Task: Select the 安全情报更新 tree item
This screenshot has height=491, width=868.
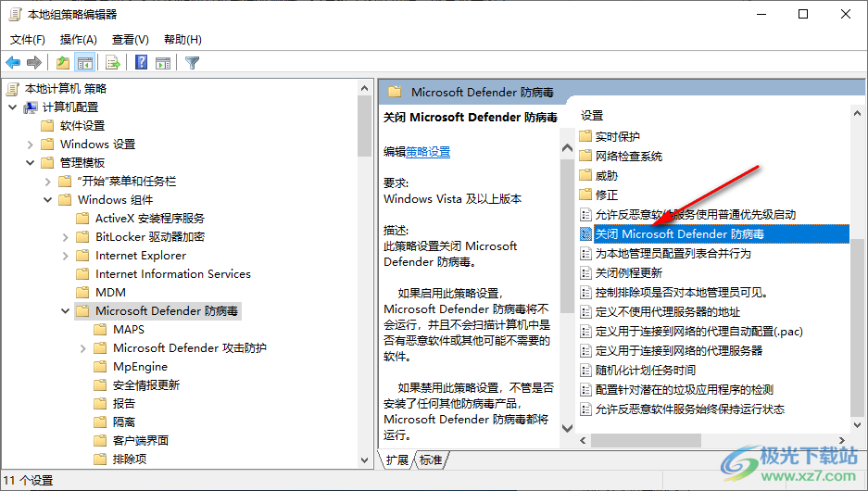Action: tap(146, 385)
